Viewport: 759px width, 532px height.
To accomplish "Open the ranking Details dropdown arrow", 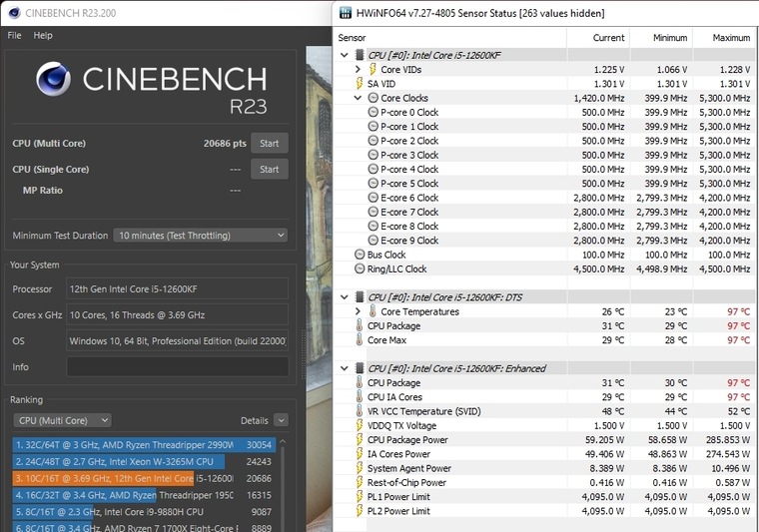I will click(x=281, y=420).
